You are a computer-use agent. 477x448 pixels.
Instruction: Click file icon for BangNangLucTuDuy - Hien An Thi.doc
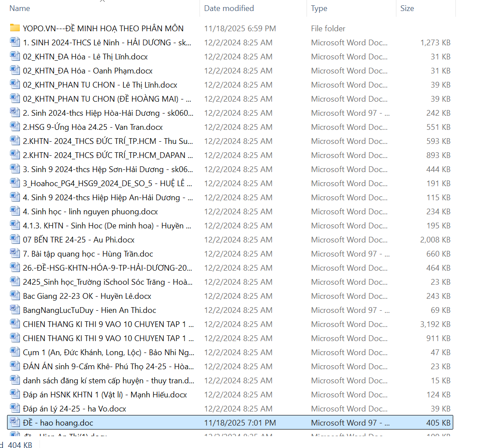[15, 310]
